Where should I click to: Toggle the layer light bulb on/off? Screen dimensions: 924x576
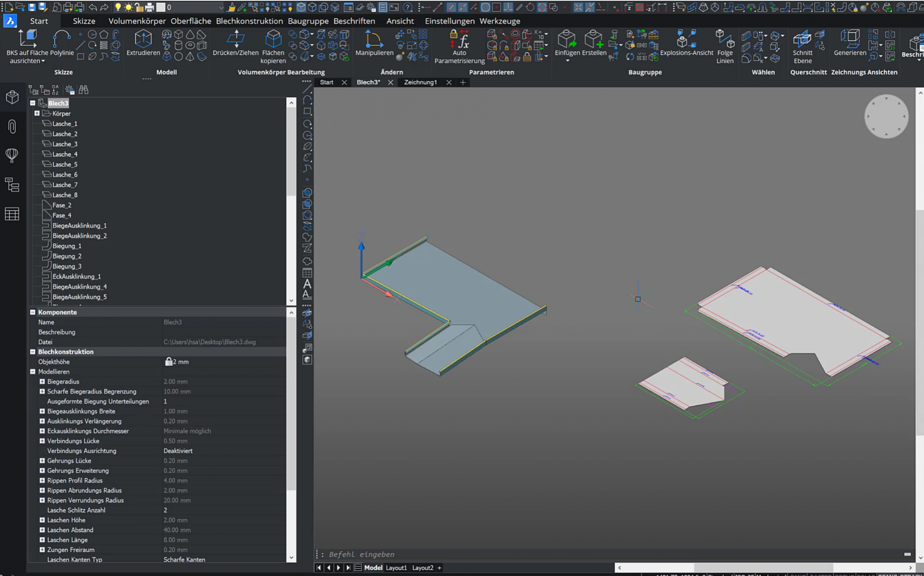tap(117, 7)
